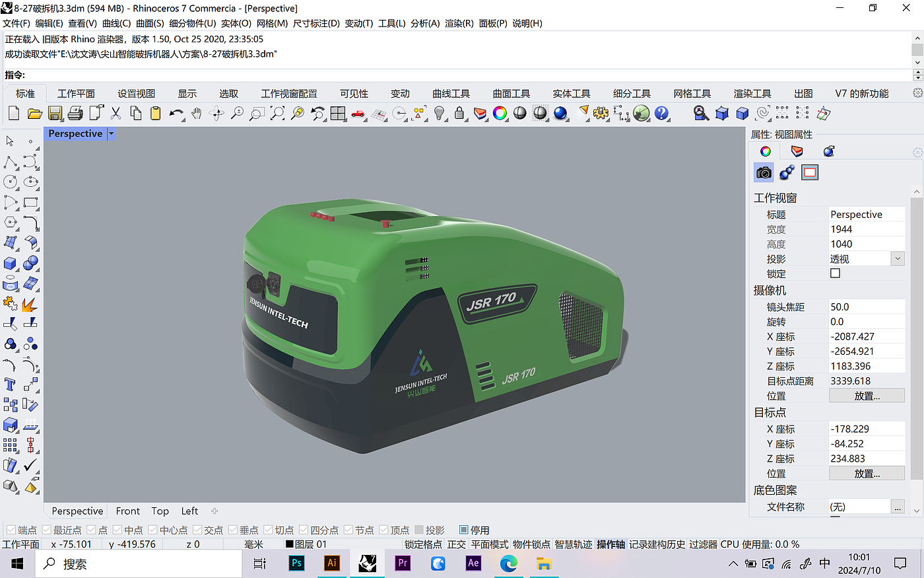The image size is (924, 578).
Task: Select the solid Box tool in the sidebar
Action: (11, 264)
